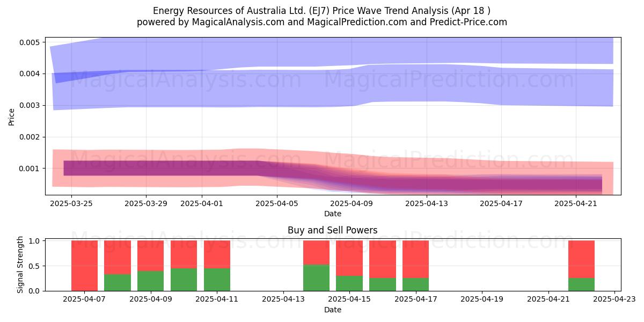Viewport: 644px width, 322px height.
Task: Click the 'Date' label under the price chart
Action: click(x=333, y=214)
